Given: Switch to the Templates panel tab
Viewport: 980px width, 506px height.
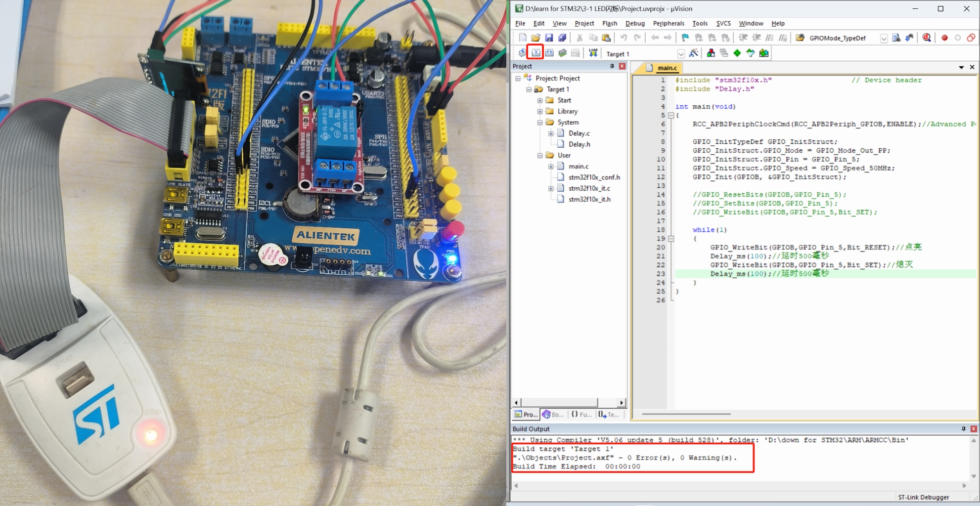Looking at the screenshot, I should tap(609, 415).
